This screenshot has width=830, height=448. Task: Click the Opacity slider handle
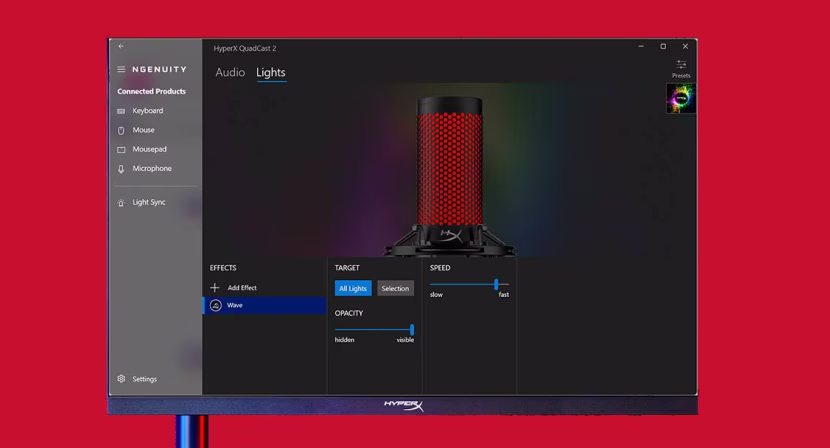pyautogui.click(x=412, y=330)
